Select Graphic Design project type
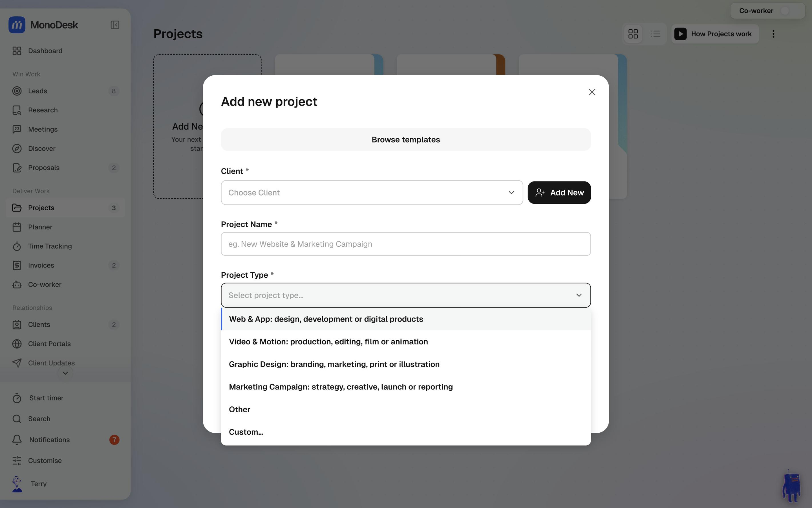This screenshot has height=508, width=812. pyautogui.click(x=406, y=364)
